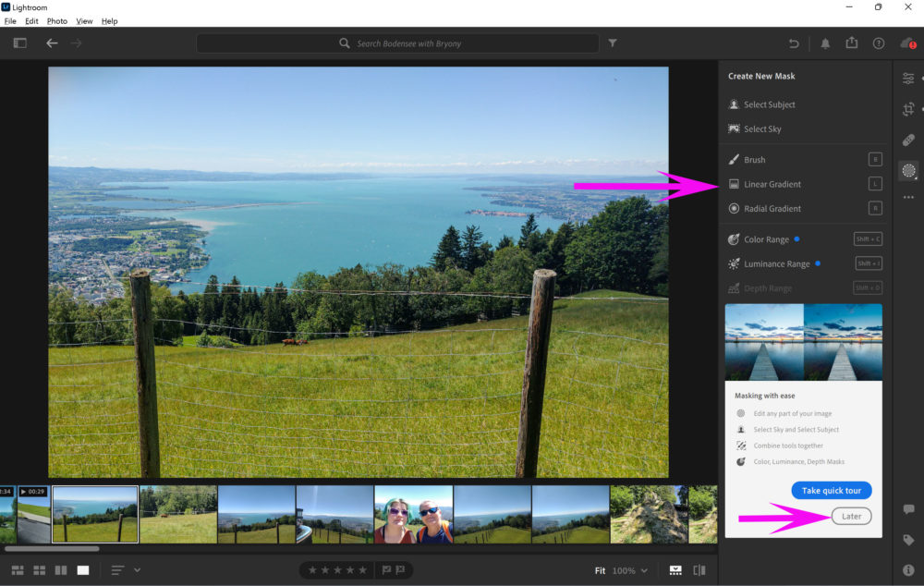Set zoom to Fit

pos(600,570)
